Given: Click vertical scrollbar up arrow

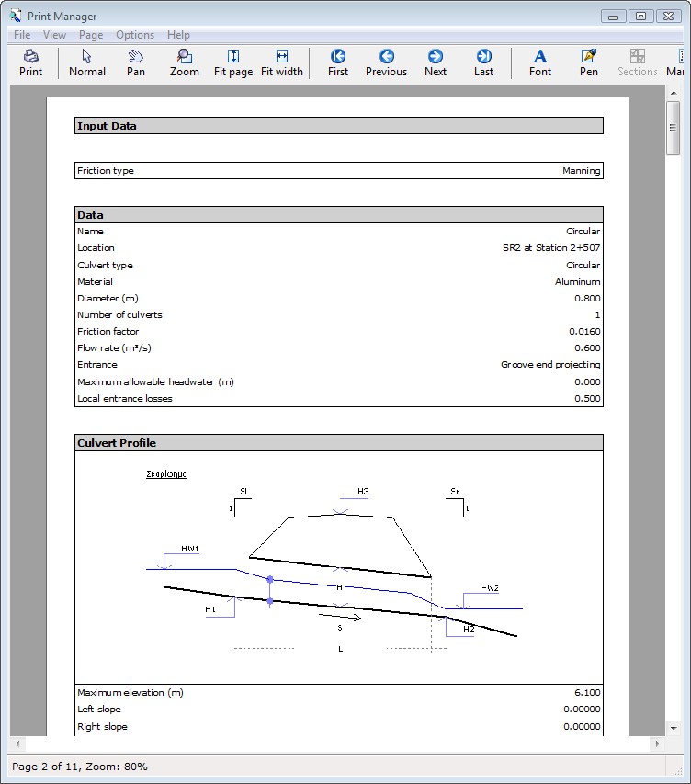Looking at the screenshot, I should click(674, 93).
